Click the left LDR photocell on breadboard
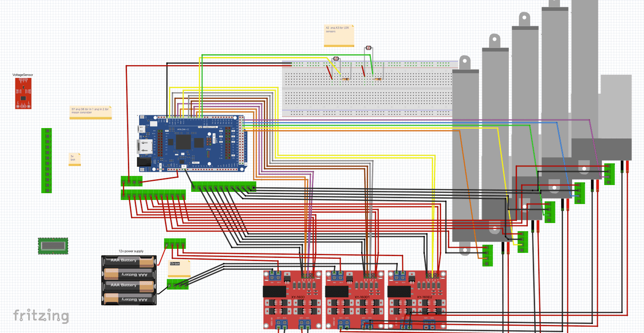The image size is (644, 333). point(336,58)
